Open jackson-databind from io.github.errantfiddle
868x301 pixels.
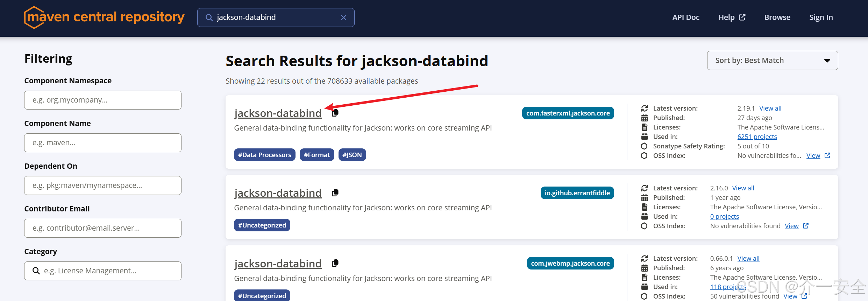pyautogui.click(x=278, y=193)
